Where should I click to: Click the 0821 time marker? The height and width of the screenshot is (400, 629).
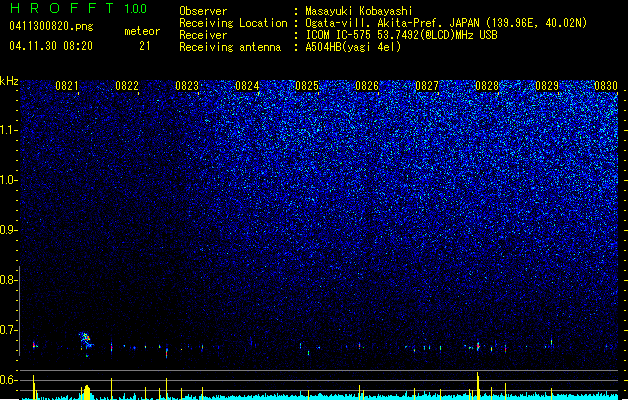click(x=67, y=86)
